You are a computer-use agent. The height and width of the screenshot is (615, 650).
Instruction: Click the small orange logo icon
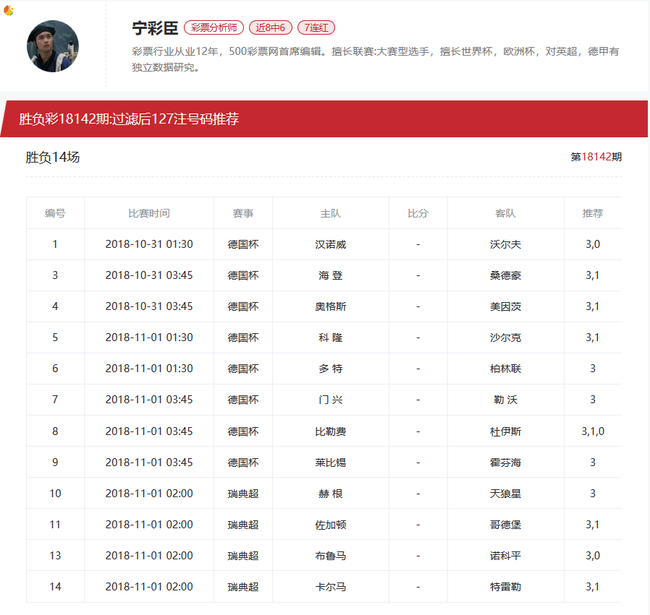tap(8, 10)
